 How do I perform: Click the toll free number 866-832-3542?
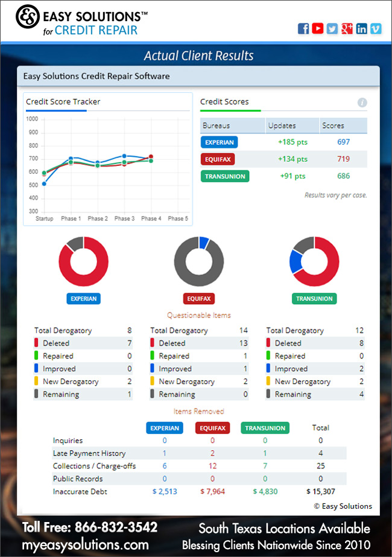[x=116, y=527]
